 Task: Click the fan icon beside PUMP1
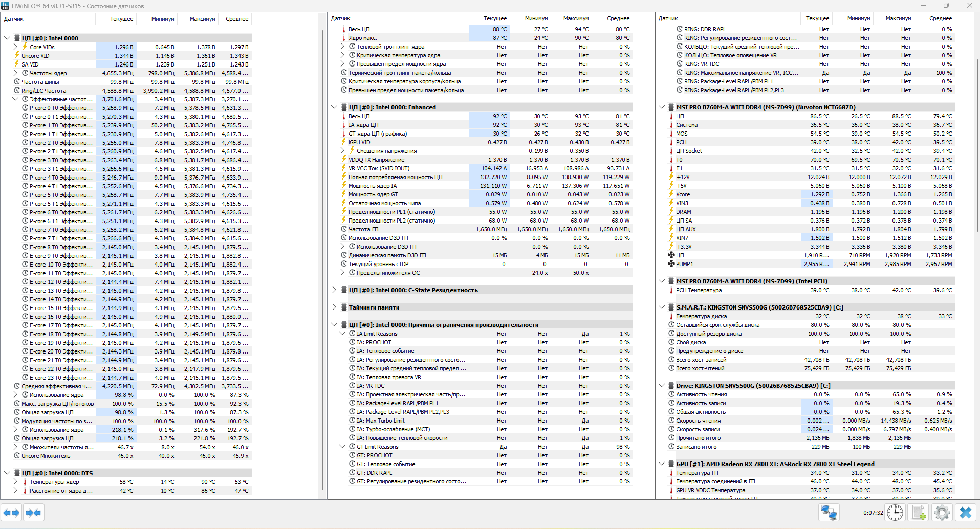point(671,264)
